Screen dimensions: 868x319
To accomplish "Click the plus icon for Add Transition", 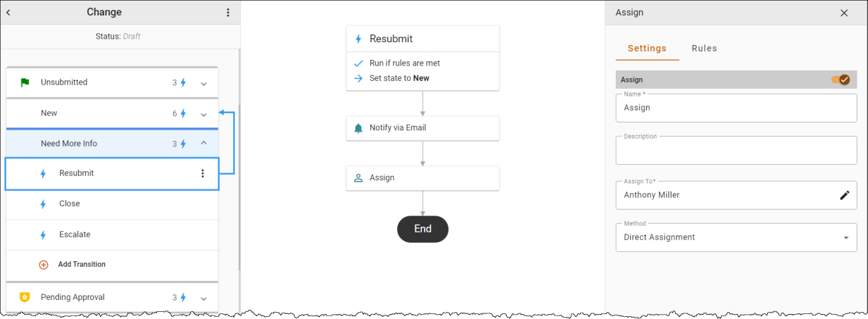I will [43, 265].
